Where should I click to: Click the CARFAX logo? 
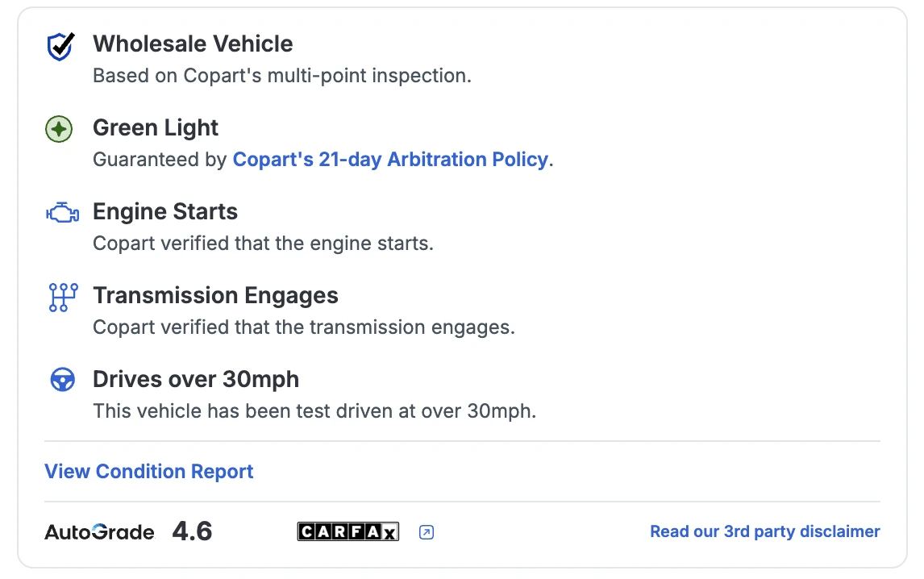tap(348, 531)
